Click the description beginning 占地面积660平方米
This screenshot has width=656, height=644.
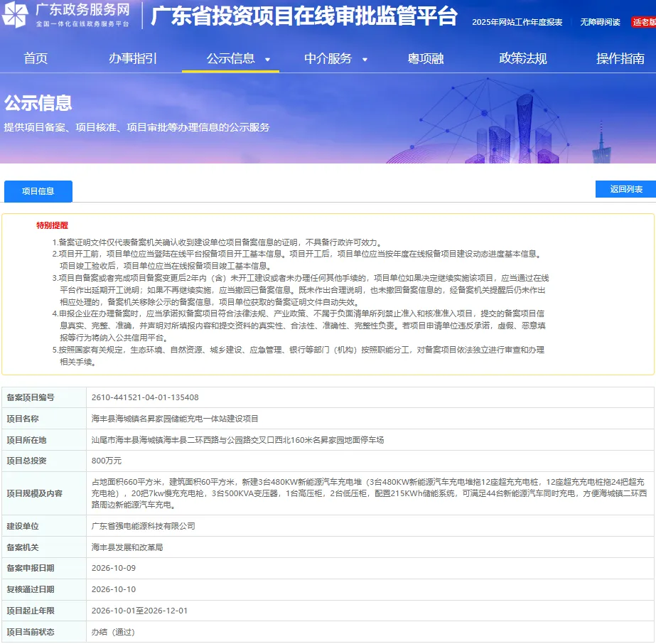(369, 494)
